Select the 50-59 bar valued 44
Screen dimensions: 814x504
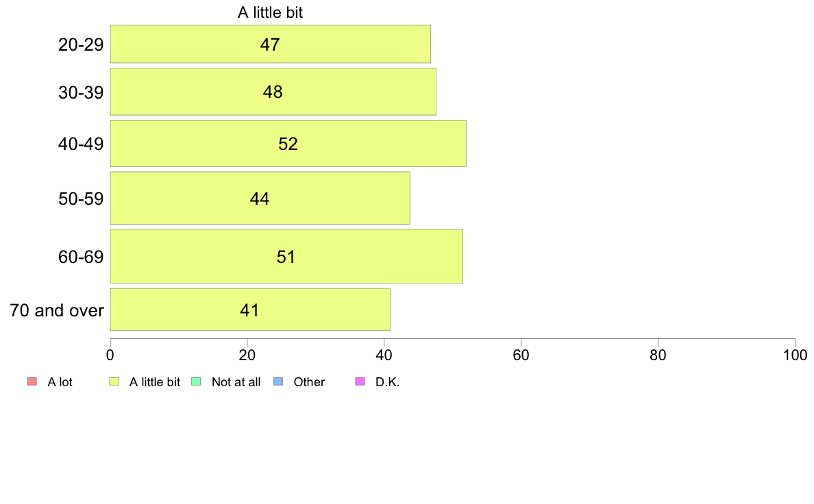[x=260, y=198]
